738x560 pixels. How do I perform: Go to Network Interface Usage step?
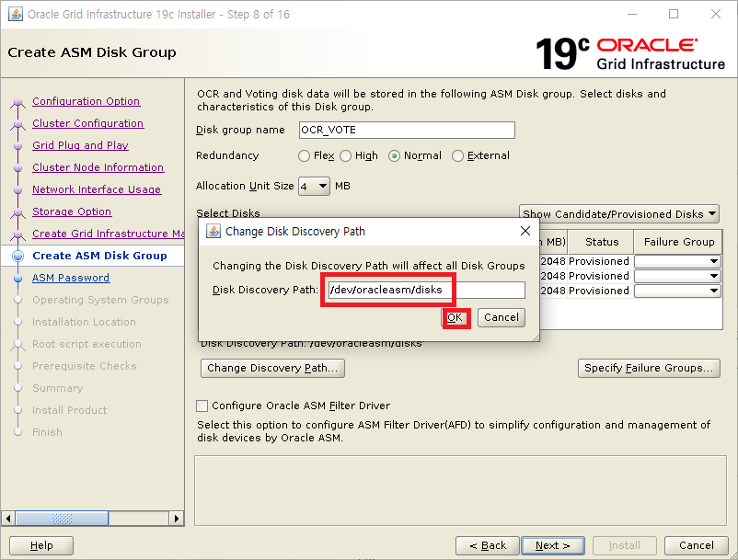pos(97,189)
